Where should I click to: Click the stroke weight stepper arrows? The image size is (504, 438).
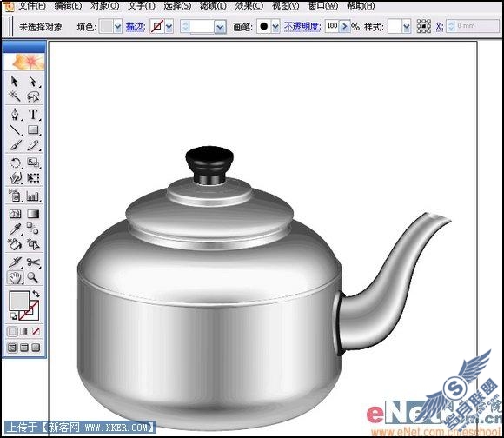185,27
